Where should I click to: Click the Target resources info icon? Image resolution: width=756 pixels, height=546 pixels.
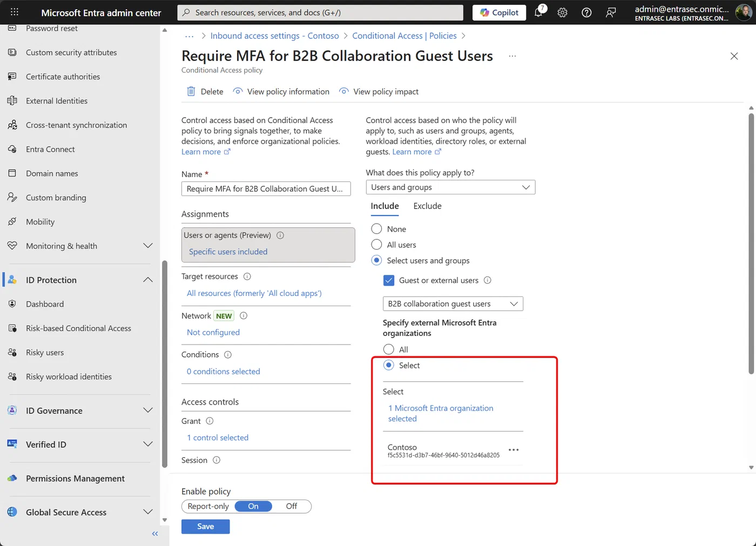(247, 277)
